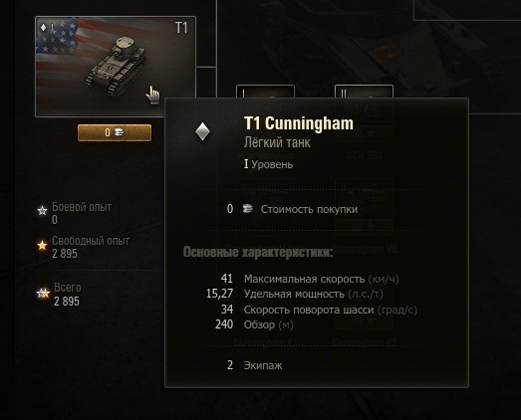Click the small light-tank diamond icon on the T1 card
The image size is (521, 420).
click(x=43, y=27)
